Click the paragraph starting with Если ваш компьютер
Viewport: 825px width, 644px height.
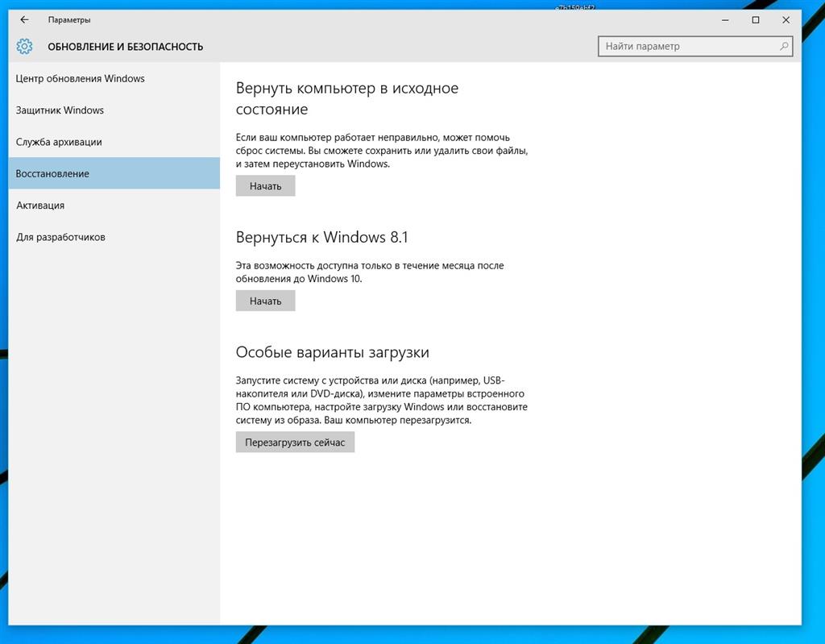click(x=382, y=151)
